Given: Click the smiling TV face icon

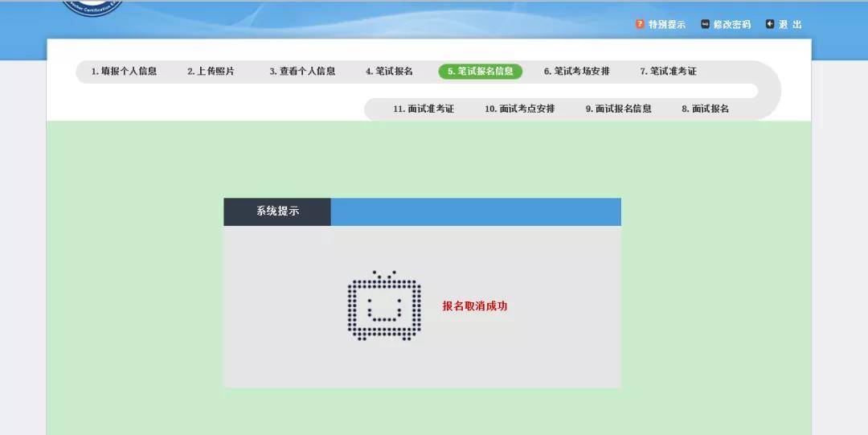Looking at the screenshot, I should coord(384,306).
